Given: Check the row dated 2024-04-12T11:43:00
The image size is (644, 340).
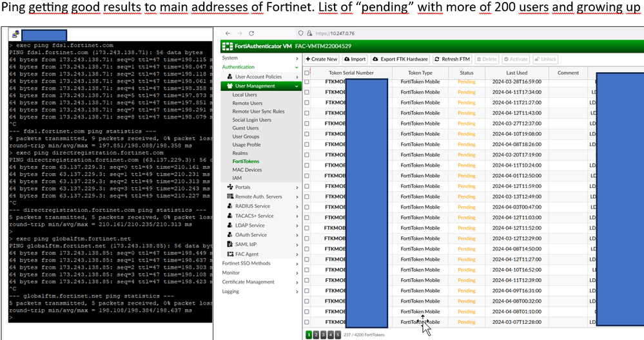Looking at the screenshot, I should 307,113.
